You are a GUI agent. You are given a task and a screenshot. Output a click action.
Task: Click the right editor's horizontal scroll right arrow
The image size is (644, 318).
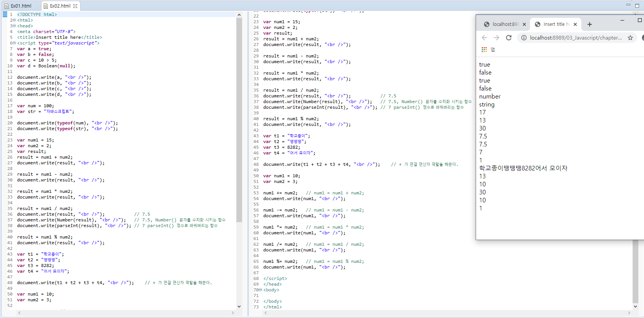click(x=629, y=313)
